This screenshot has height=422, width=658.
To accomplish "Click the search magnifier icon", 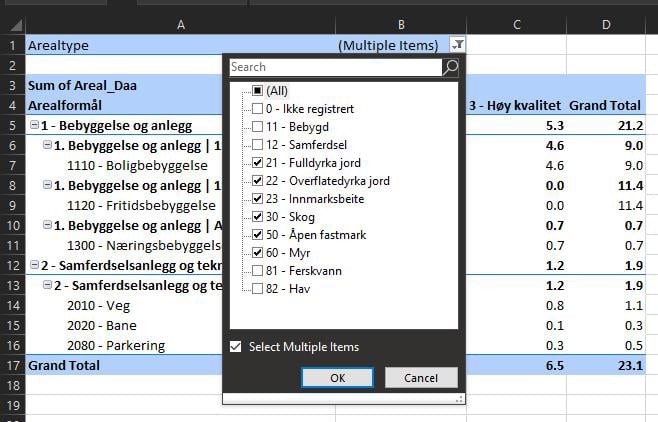I will tap(450, 67).
